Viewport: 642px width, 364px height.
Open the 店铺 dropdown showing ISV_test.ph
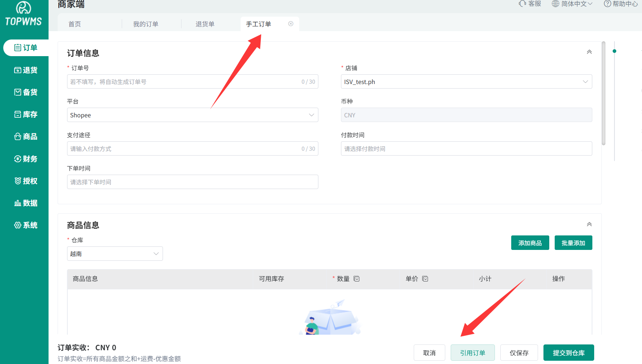click(467, 81)
